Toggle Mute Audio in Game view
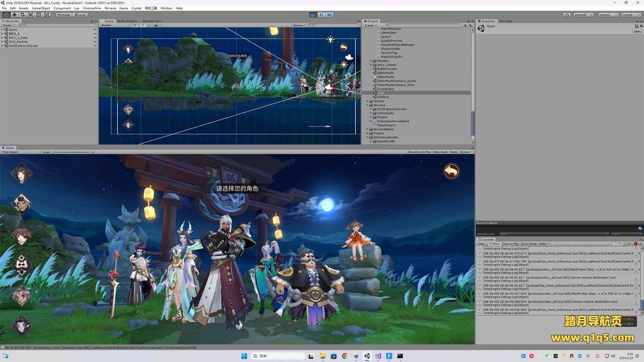Screen dimensions: 644x362 (440, 152)
